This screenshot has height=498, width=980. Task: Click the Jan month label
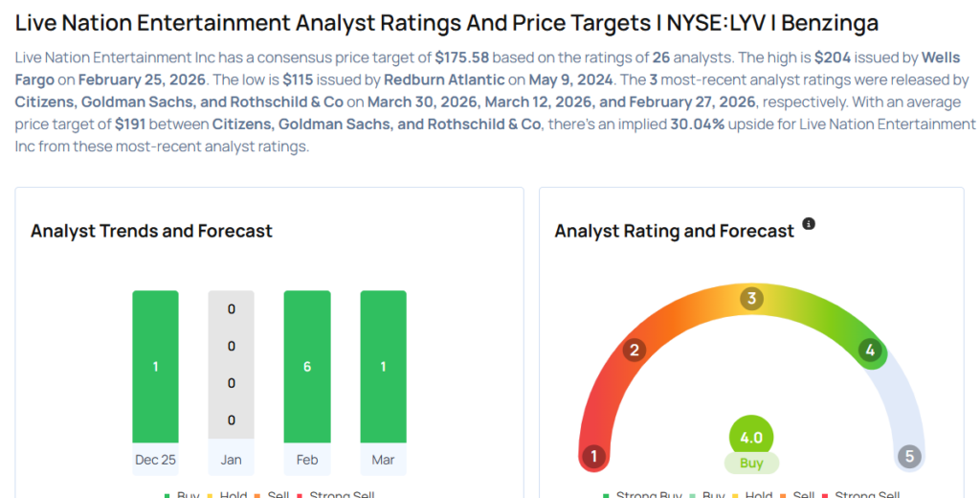tap(231, 460)
